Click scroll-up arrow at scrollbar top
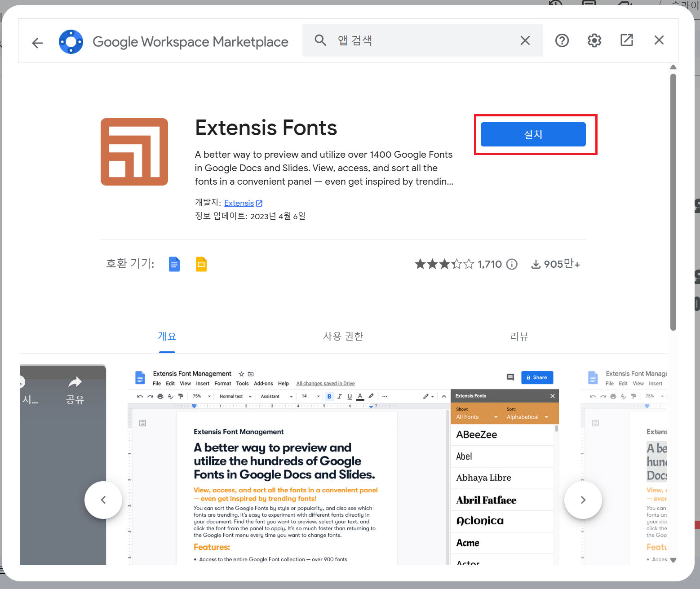Viewport: 700px width, 589px height. [x=673, y=67]
